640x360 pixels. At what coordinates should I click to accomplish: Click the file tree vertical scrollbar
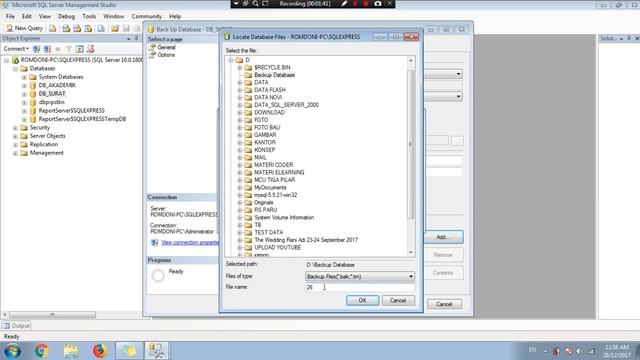411,144
